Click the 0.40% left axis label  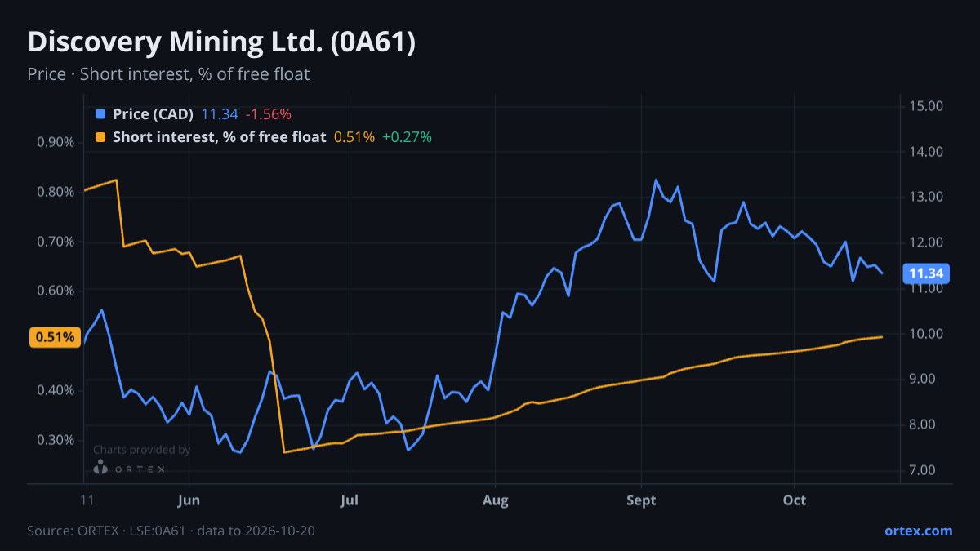click(56, 390)
